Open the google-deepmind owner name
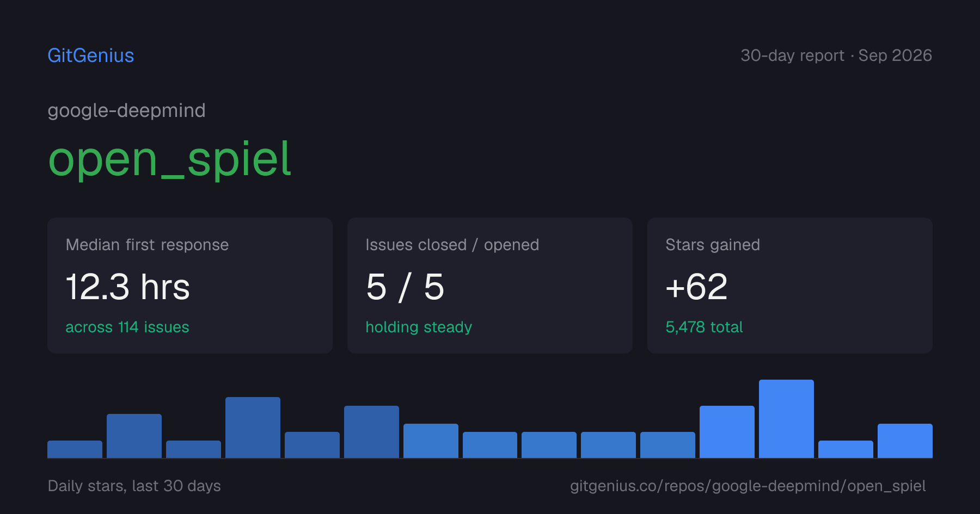This screenshot has height=514, width=980. 126,110
